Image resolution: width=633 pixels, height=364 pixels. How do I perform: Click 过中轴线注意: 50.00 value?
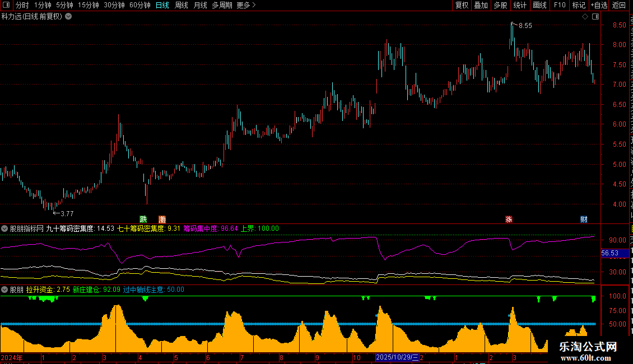pos(154,290)
